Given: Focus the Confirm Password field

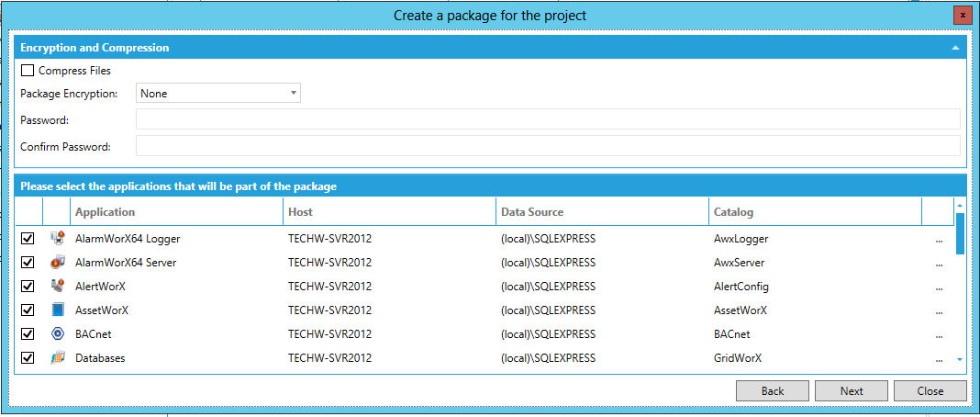Looking at the screenshot, I should pos(547,147).
